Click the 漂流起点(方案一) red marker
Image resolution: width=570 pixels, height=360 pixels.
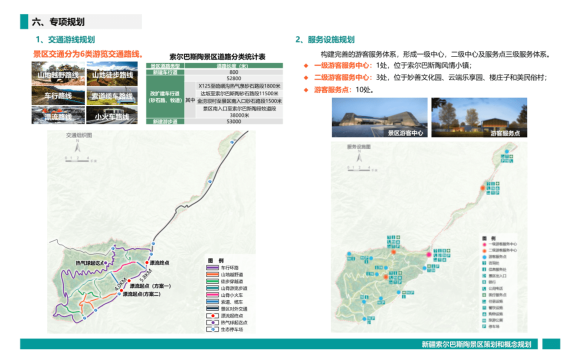coord(129,281)
